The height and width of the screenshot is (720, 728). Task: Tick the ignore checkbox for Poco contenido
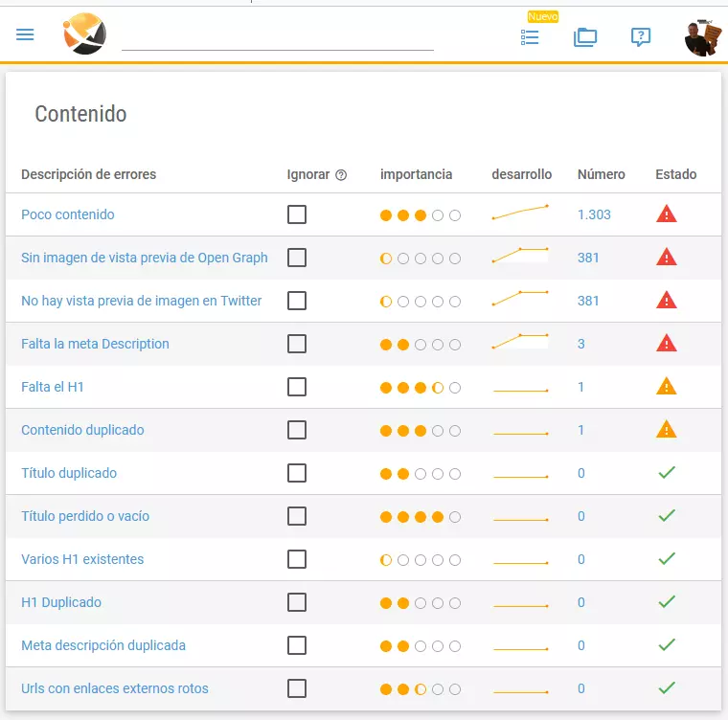297,214
